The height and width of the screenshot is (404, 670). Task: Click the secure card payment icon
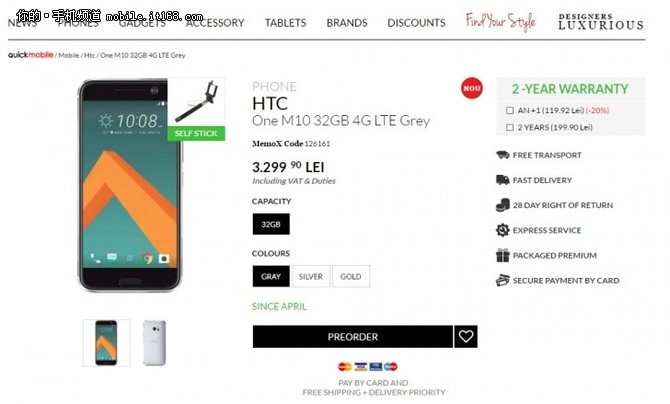coord(502,280)
